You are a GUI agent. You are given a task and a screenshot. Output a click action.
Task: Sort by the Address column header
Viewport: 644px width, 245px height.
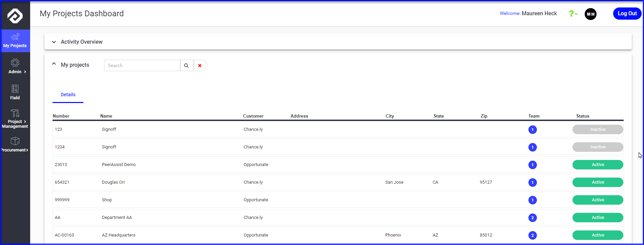point(299,116)
